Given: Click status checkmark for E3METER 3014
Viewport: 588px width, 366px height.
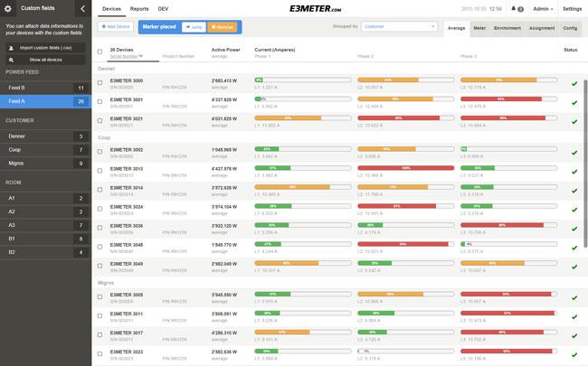Looking at the screenshot, I should coord(574,191).
